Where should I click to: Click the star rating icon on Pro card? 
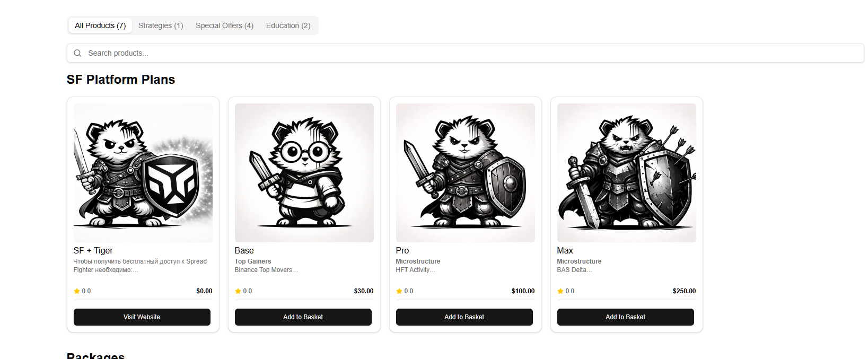click(x=399, y=291)
